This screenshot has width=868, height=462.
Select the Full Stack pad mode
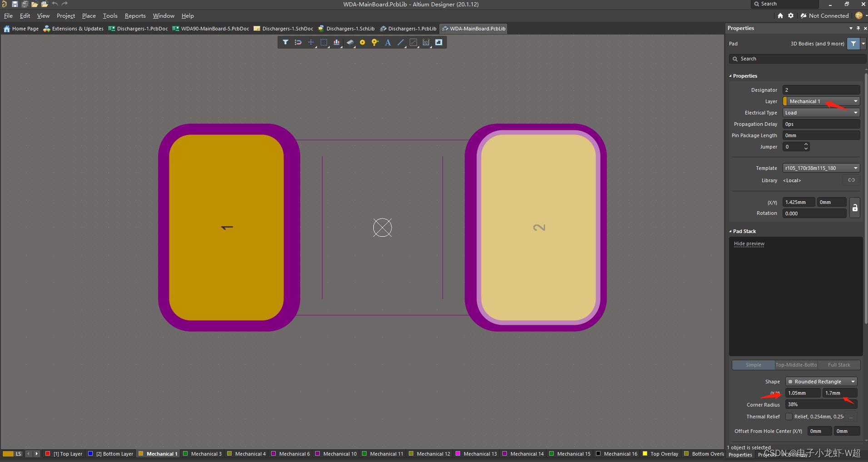click(839, 365)
